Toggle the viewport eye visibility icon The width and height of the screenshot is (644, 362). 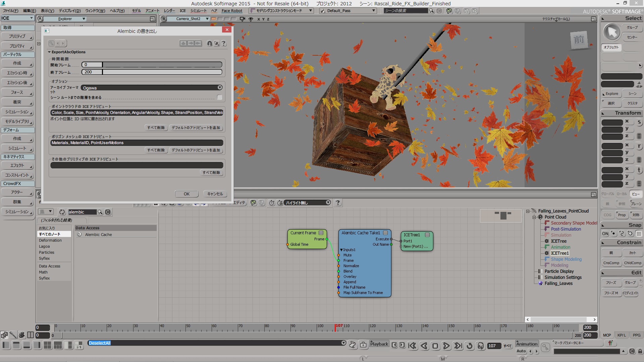click(251, 19)
